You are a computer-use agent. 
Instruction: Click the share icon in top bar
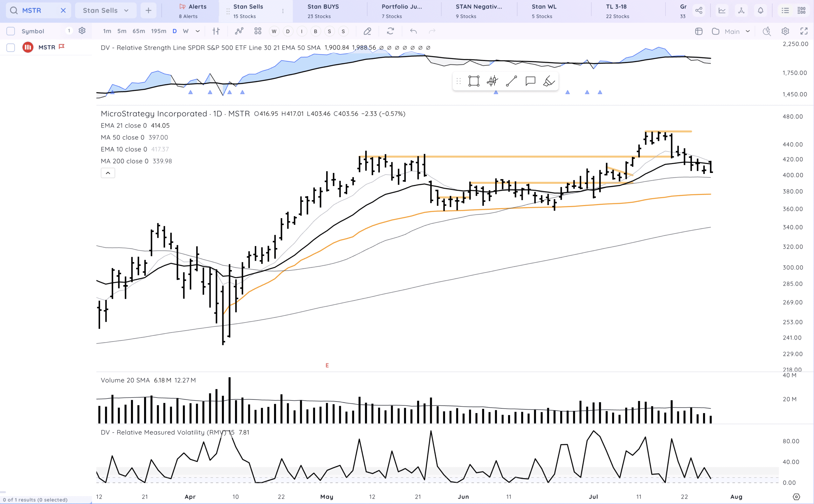(699, 11)
